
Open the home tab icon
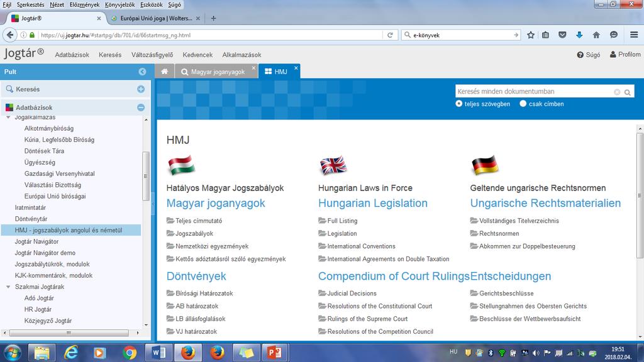[165, 72]
